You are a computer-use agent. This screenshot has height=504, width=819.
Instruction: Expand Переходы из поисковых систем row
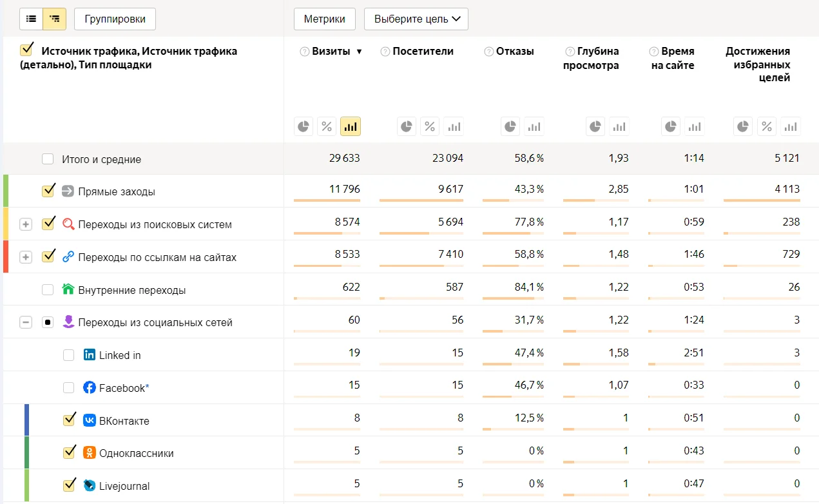click(x=26, y=224)
